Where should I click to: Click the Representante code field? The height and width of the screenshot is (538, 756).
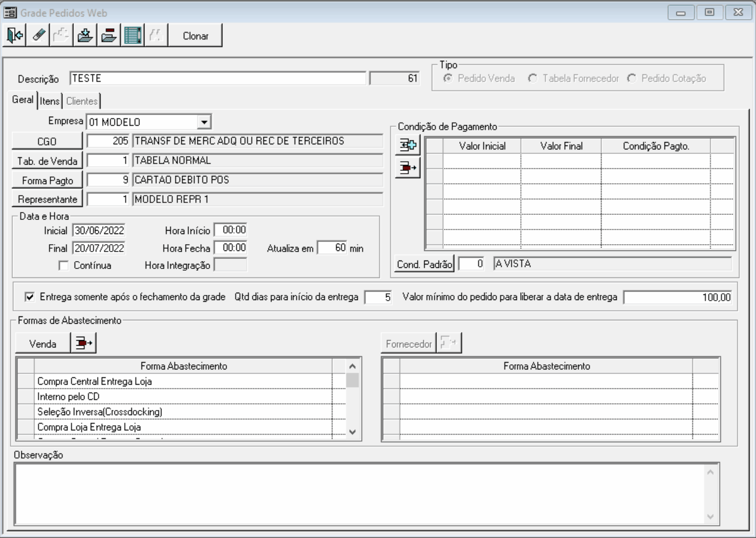pyautogui.click(x=108, y=199)
